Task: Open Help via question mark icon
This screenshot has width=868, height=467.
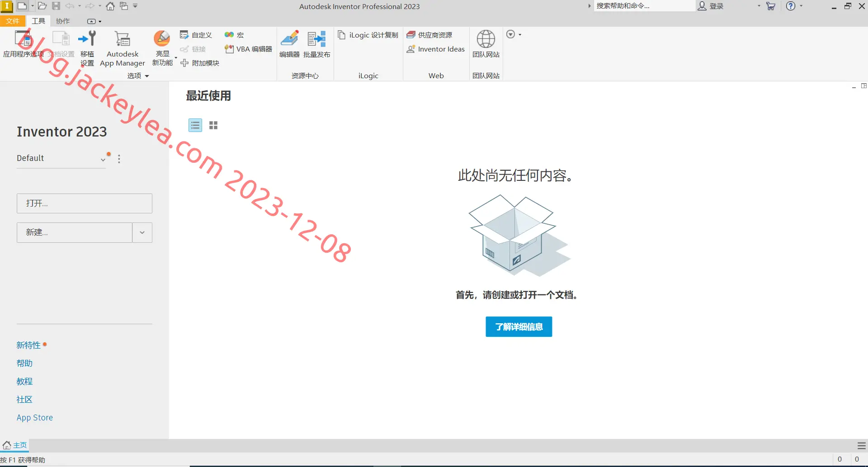Action: pos(791,6)
